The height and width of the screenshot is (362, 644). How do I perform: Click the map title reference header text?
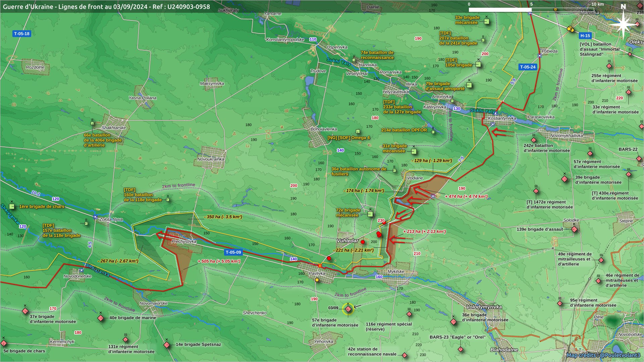coord(106,7)
